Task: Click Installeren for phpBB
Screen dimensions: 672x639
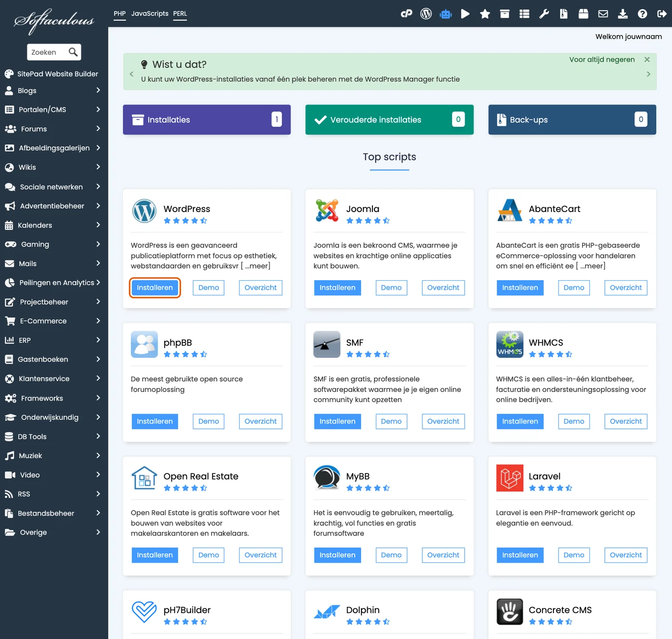Action: (155, 421)
